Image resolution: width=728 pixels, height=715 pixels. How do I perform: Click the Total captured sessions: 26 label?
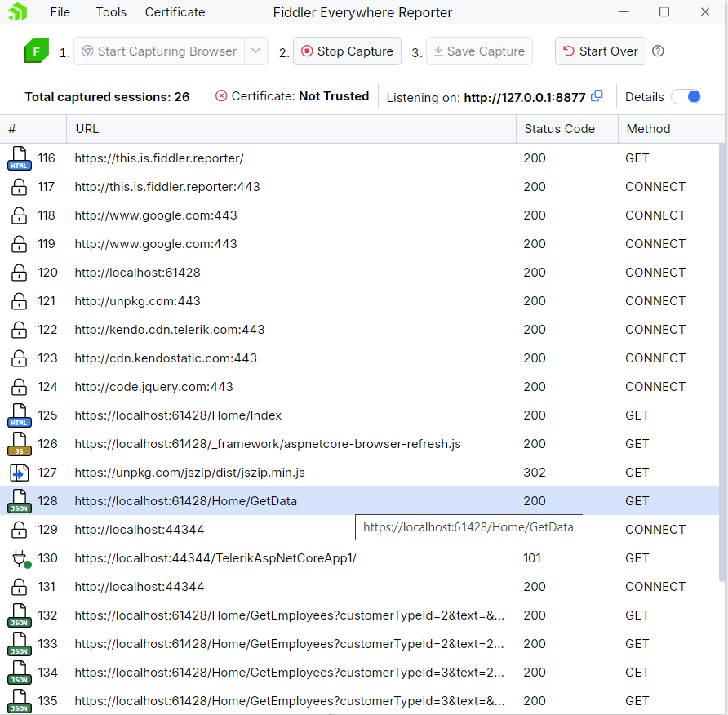[107, 96]
